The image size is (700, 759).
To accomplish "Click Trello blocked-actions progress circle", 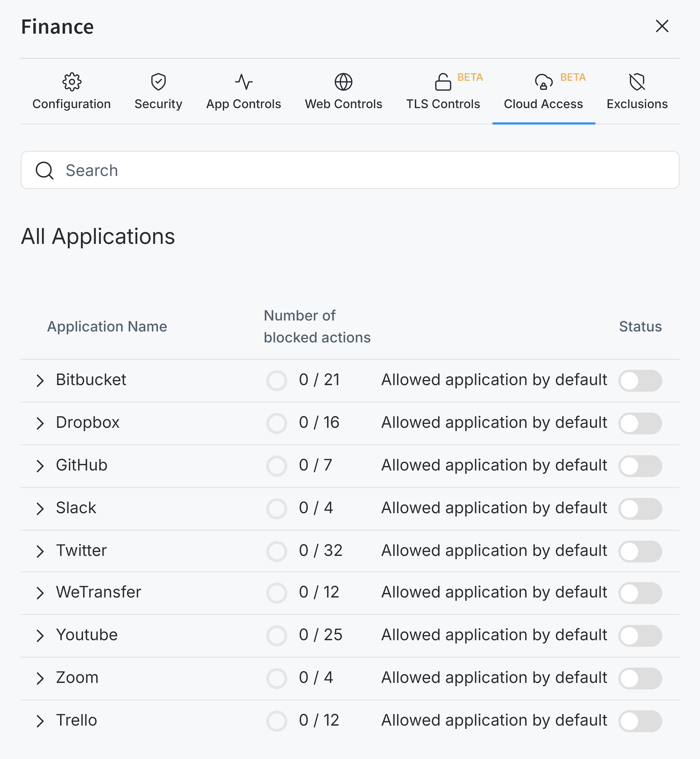I will tap(276, 721).
